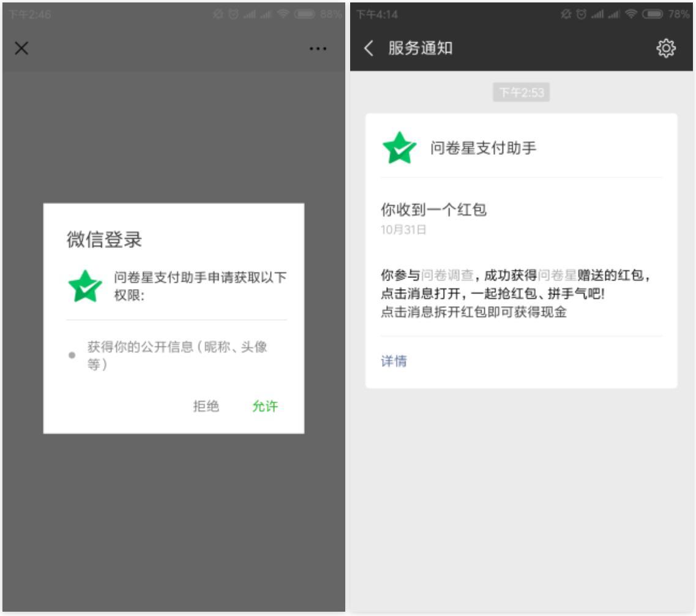Image resolution: width=696 pixels, height=616 pixels.
Task: Tap the 下午2:53 timestamp label
Action: point(521,92)
